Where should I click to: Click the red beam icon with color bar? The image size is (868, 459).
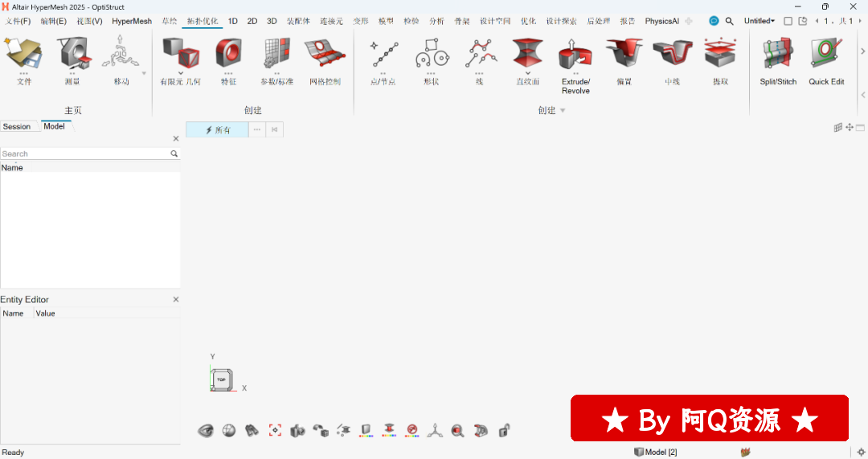(x=389, y=430)
